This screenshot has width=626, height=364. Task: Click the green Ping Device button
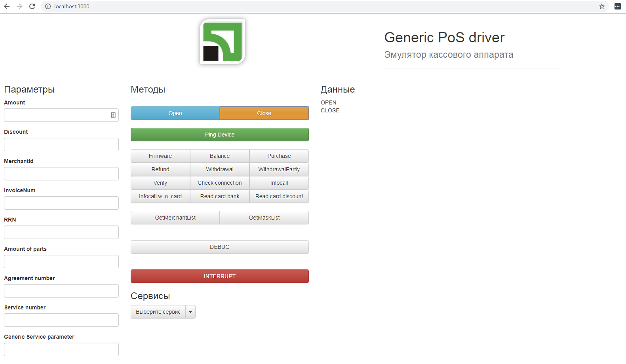[x=219, y=135]
